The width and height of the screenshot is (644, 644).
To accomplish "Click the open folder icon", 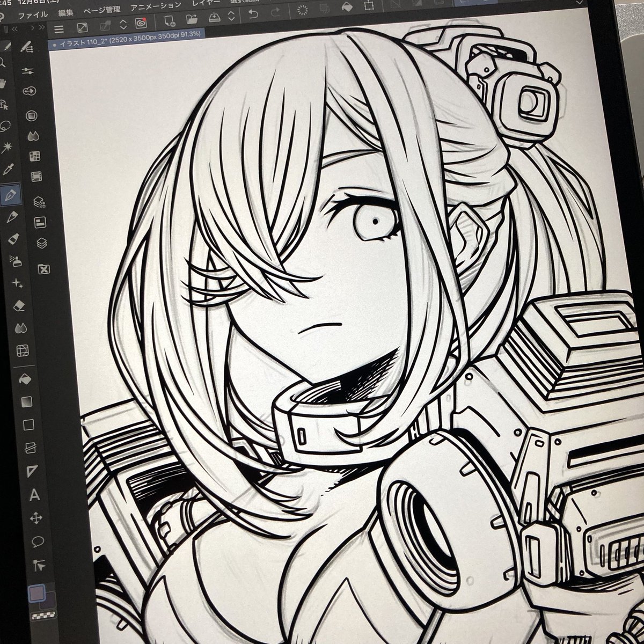I will click(192, 20).
